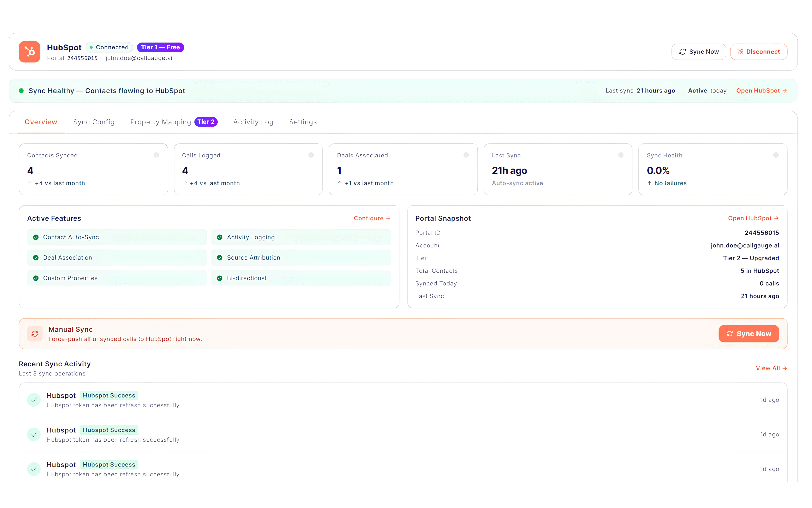This screenshot has width=812, height=508.
Task: Click the Bi-directional feature label
Action: 247,278
